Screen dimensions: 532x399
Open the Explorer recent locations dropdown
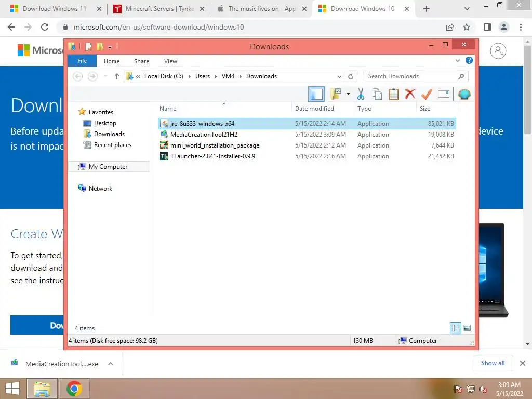[x=105, y=76]
